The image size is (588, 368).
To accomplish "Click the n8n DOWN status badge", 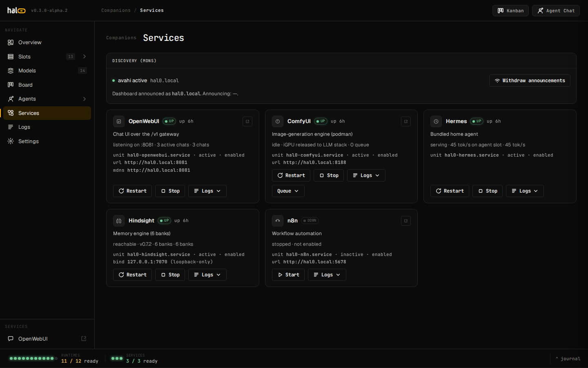I will tap(310, 221).
